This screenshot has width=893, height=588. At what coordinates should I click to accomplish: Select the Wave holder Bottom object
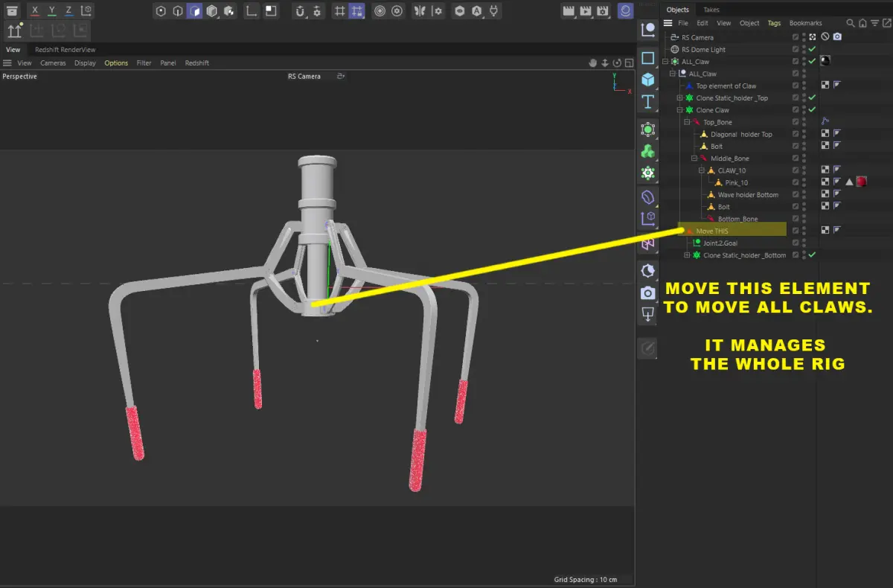click(748, 195)
